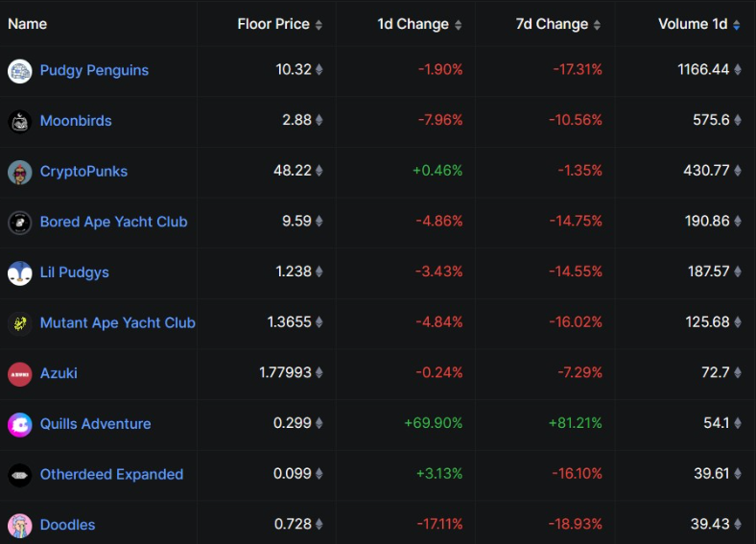Image resolution: width=756 pixels, height=544 pixels.
Task: Open the Quills Adventure collection link
Action: pyautogui.click(x=95, y=423)
